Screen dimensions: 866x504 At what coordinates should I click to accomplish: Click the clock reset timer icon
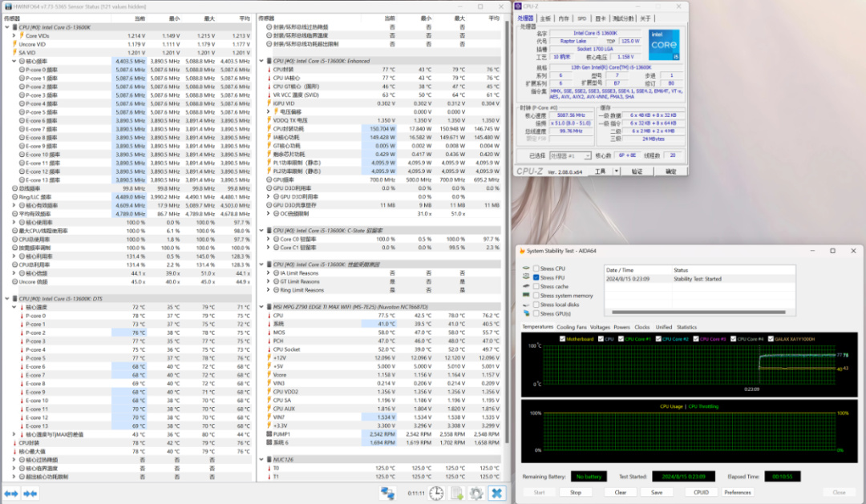(436, 494)
